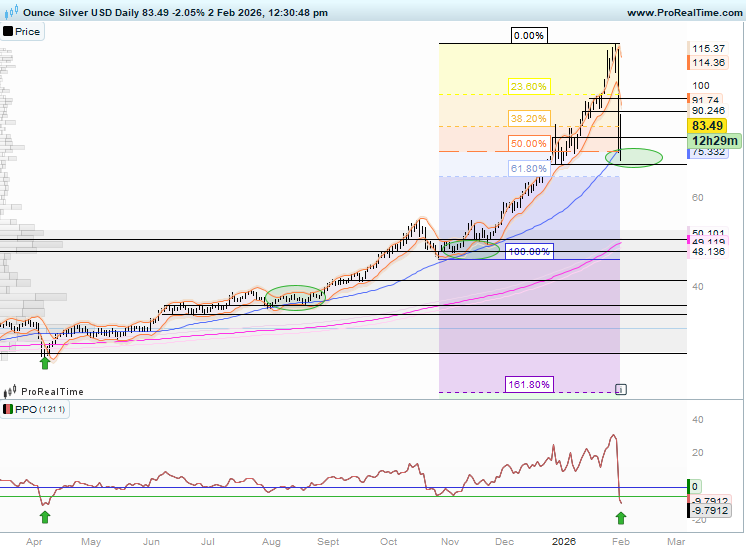Click the green 12h29m countdown tag
746x550 pixels.
click(712, 142)
